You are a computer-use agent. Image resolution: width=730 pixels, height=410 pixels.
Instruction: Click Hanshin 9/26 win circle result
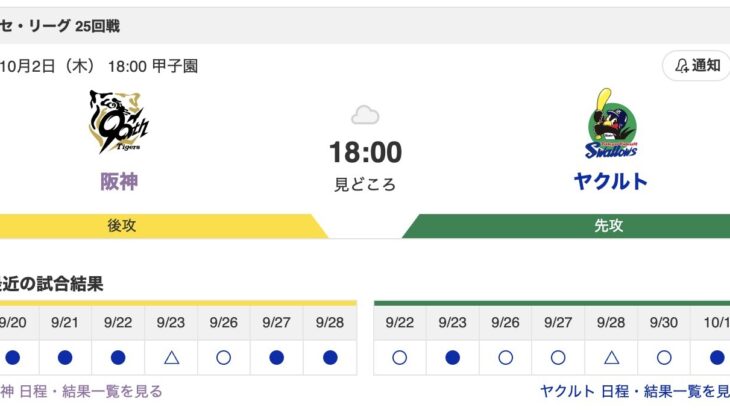point(224,357)
